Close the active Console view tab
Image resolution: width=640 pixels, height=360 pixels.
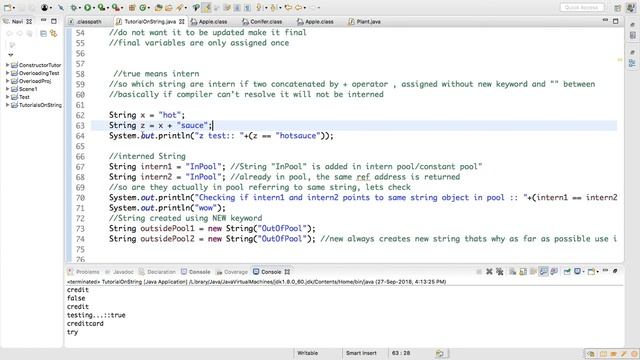click(x=287, y=272)
